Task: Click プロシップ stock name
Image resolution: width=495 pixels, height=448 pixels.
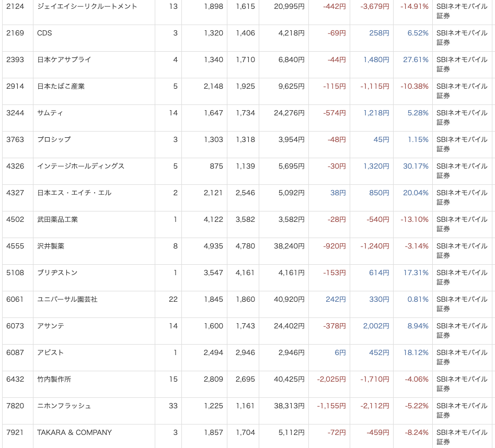Action: [x=54, y=139]
